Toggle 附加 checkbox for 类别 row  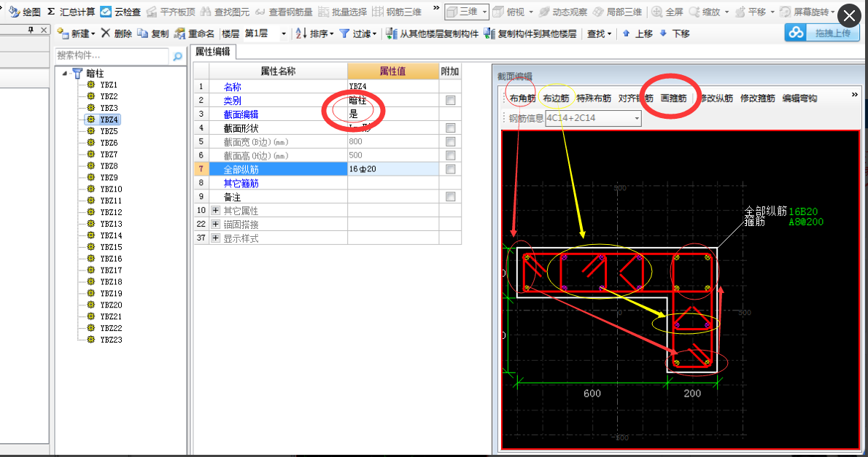click(x=451, y=100)
